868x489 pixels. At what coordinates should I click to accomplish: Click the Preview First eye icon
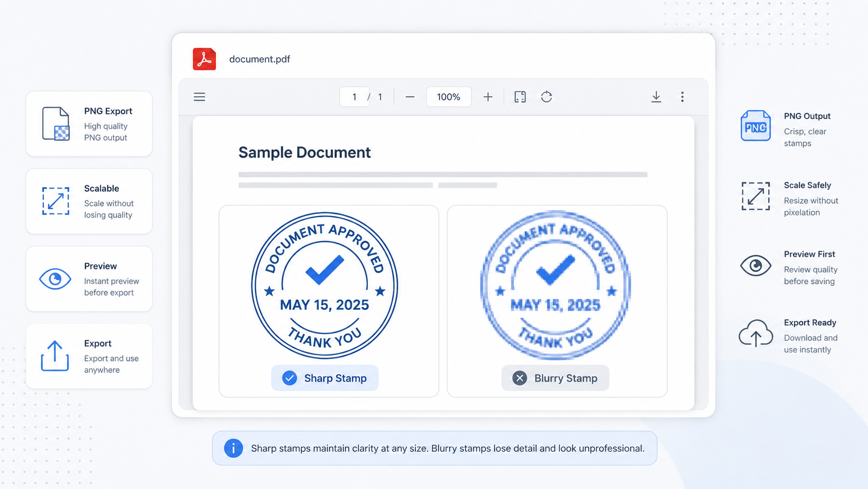tap(755, 266)
